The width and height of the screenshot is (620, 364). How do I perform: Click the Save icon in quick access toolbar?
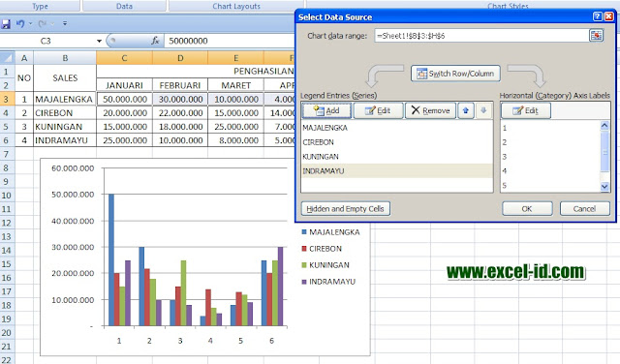tap(6, 24)
